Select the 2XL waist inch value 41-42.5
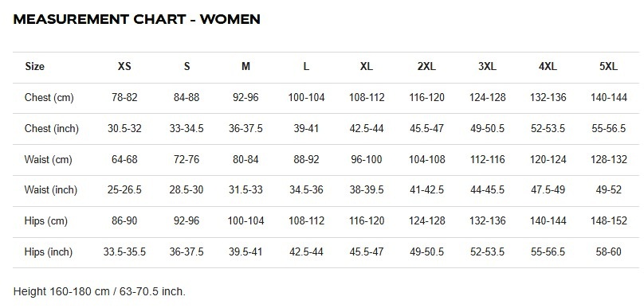This screenshot has height=308, width=644. coord(426,190)
